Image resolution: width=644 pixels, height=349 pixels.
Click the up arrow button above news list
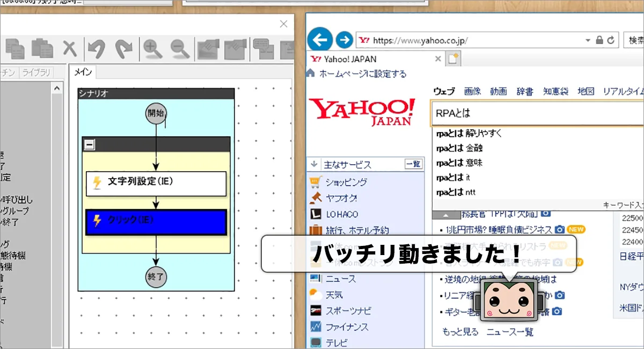click(x=447, y=215)
